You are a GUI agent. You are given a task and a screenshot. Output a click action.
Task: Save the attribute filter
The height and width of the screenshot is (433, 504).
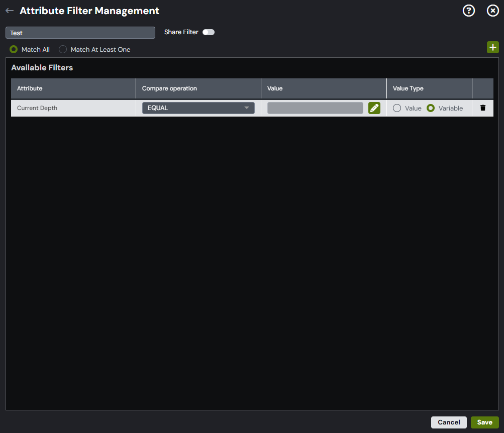485,422
